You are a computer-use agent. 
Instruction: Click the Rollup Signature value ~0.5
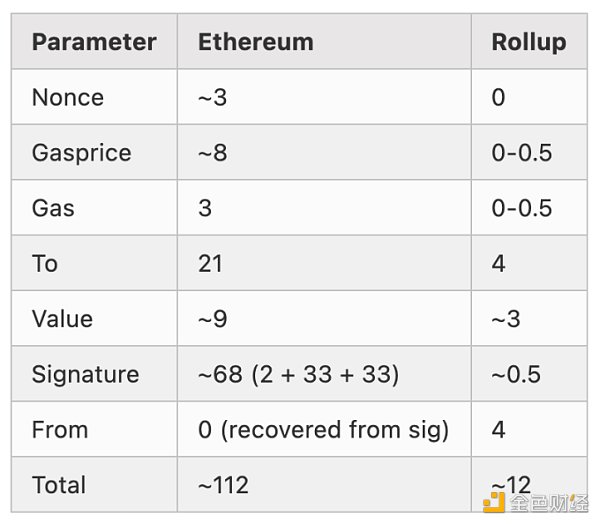click(516, 374)
